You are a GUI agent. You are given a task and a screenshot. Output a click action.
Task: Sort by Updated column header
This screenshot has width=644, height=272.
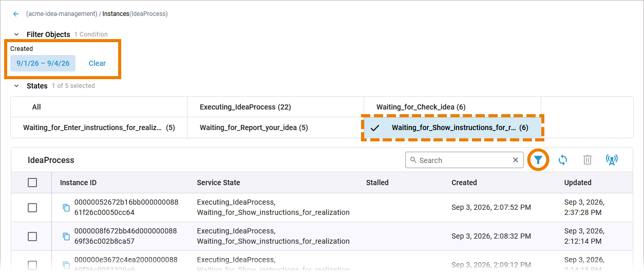pyautogui.click(x=578, y=183)
